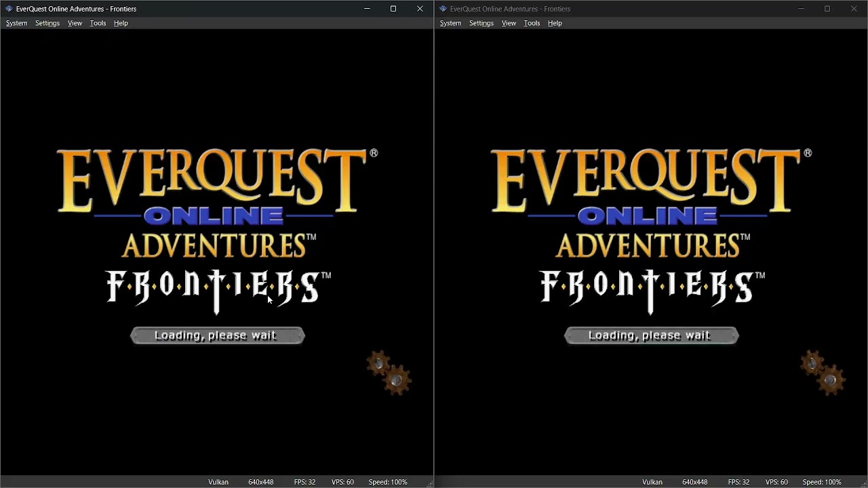Open View menu in left window
This screenshot has width=868, height=488.
[x=75, y=23]
